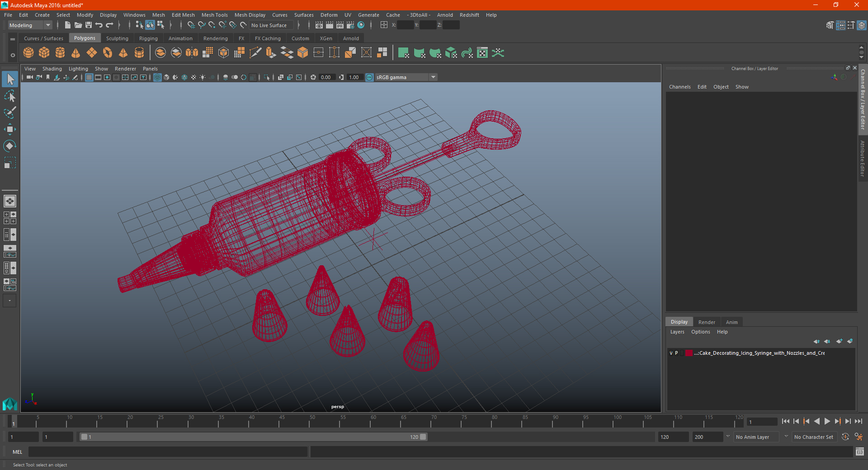Create a polygon torus from the shelf
The width and height of the screenshot is (868, 470).
coord(108,53)
